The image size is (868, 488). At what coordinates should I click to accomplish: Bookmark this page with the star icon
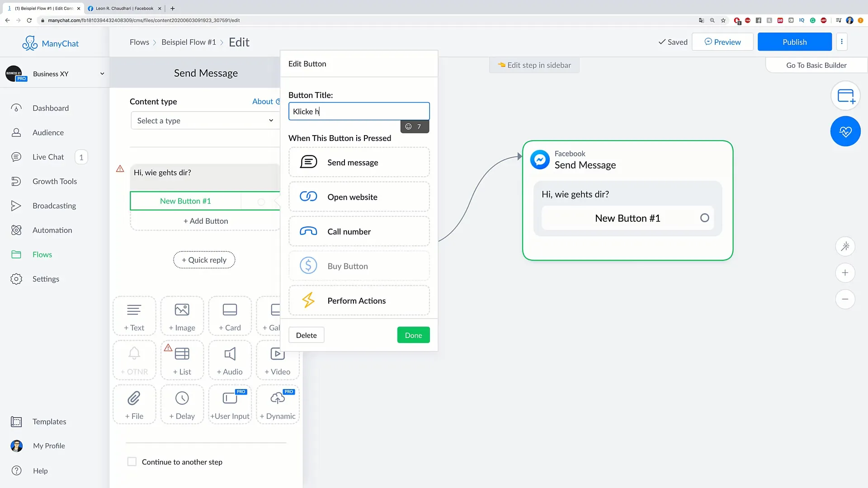723,20
